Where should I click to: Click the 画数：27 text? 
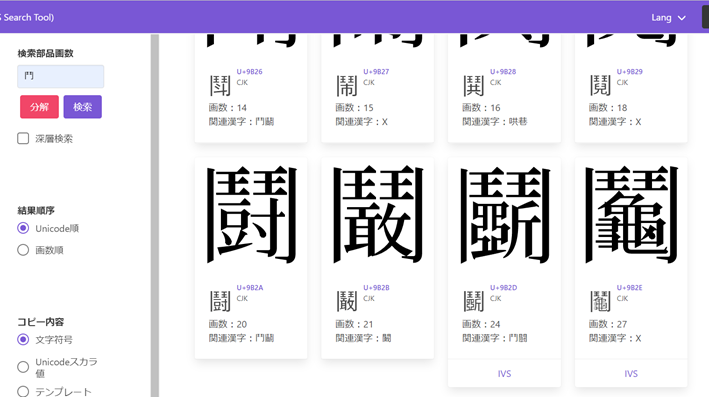coord(608,324)
